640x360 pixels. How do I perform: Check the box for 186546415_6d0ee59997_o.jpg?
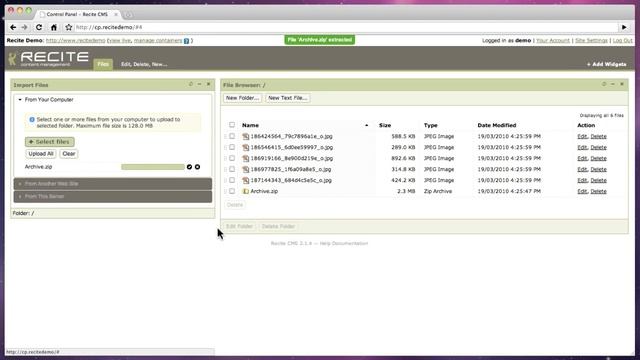coord(232,147)
